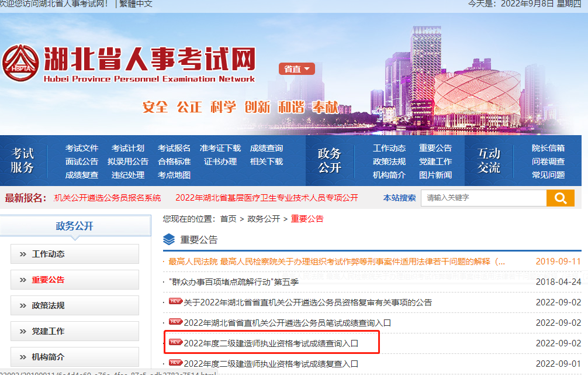Open 成绩查询 in the navigation menu
Image resolution: width=588 pixels, height=375 pixels.
click(266, 148)
